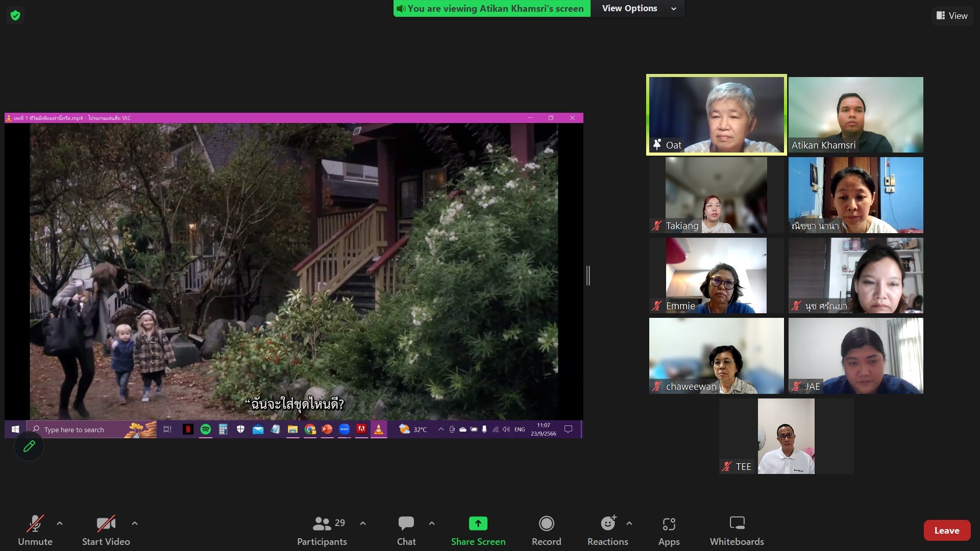Toggle Start Video camera
Image resolution: width=980 pixels, height=551 pixels.
(x=106, y=531)
